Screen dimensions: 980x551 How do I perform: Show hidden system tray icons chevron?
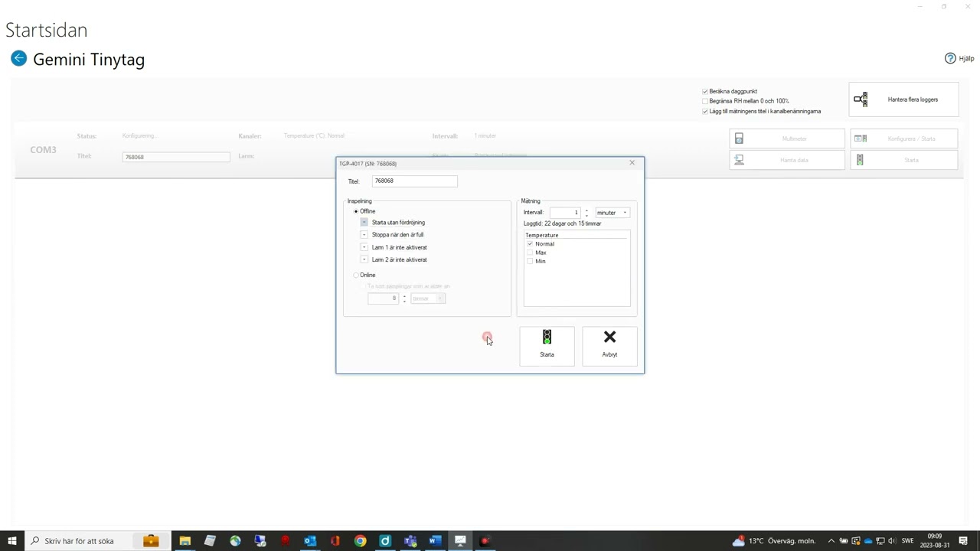[x=831, y=541]
